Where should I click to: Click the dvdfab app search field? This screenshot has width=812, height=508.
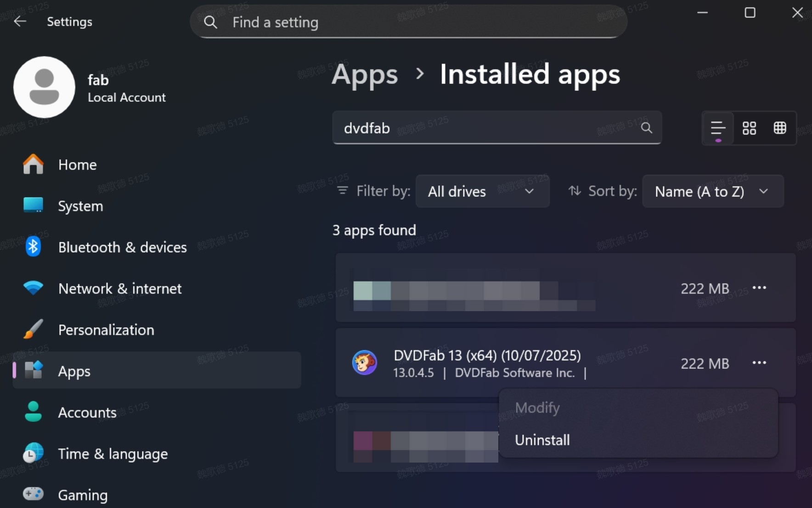click(497, 128)
